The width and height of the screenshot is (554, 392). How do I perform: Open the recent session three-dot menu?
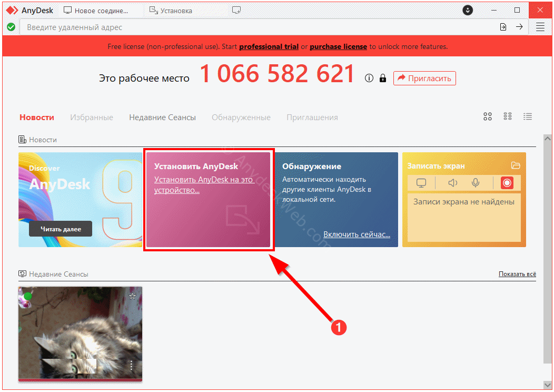coord(131,365)
